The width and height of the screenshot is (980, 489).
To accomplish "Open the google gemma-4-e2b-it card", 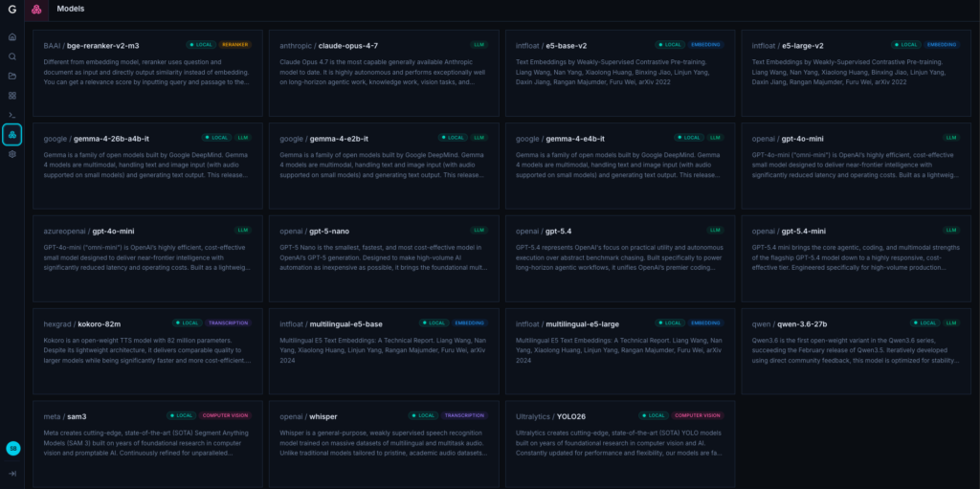I will coord(384,166).
